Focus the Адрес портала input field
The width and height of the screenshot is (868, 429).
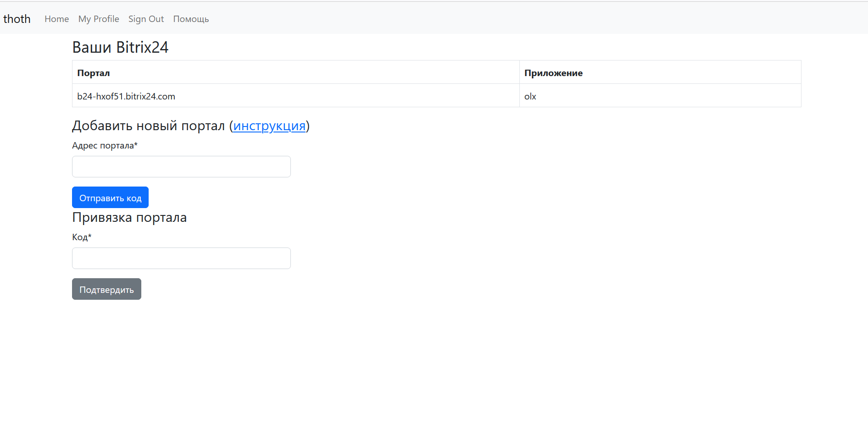tap(181, 166)
